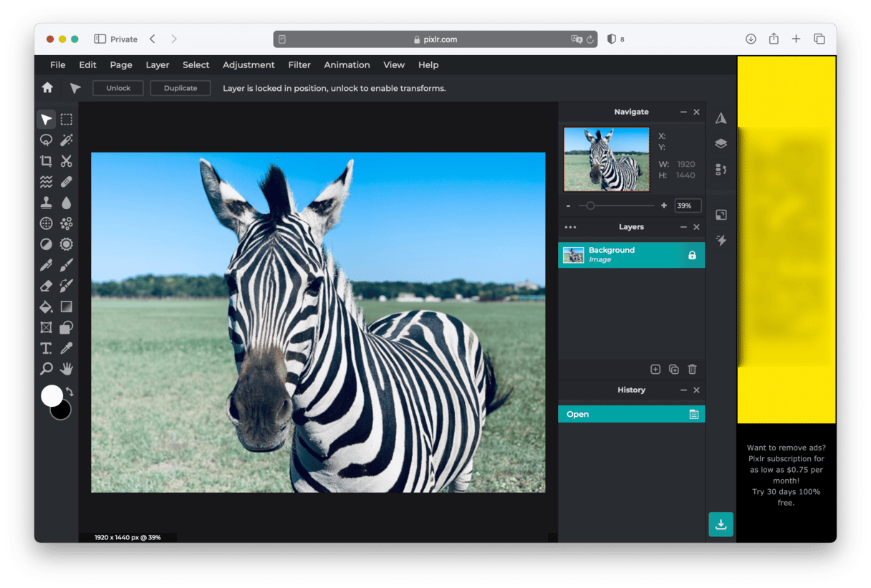Select the Paint Bucket fill tool
Screen dimensions: 871x588
point(46,307)
